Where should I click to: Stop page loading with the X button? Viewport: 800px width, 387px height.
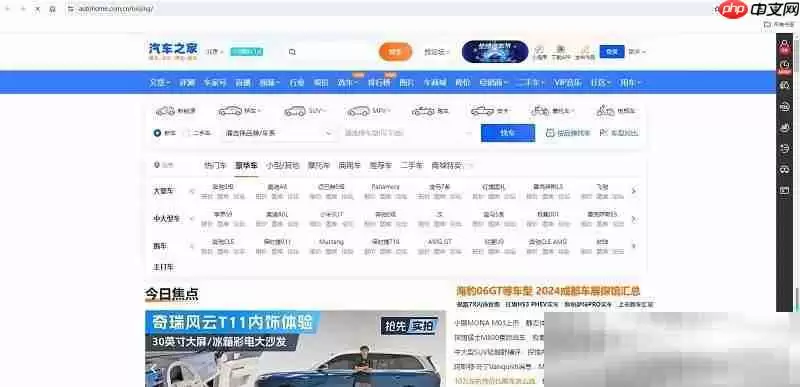tap(37, 9)
